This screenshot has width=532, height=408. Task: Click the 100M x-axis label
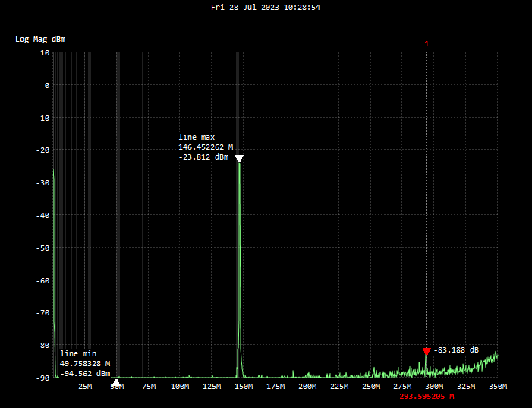click(x=180, y=387)
